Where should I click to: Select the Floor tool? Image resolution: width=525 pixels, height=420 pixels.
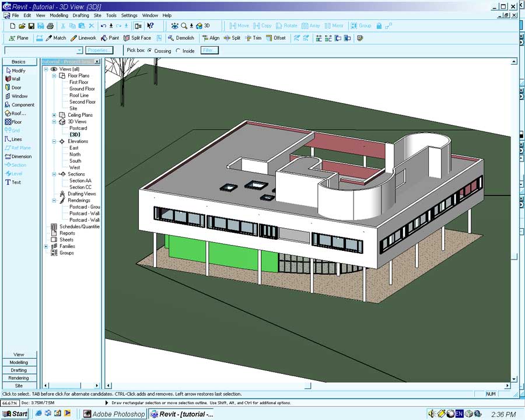click(13, 122)
